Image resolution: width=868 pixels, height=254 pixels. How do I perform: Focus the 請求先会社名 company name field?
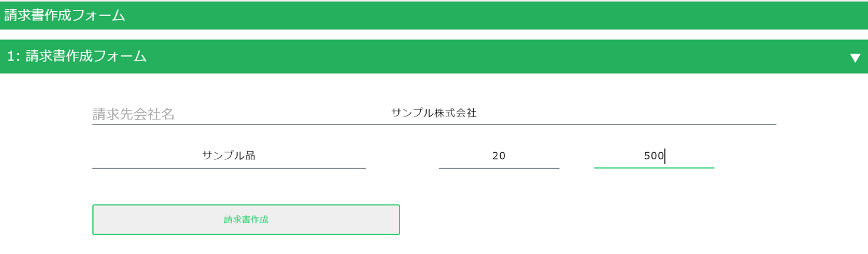(x=530, y=113)
